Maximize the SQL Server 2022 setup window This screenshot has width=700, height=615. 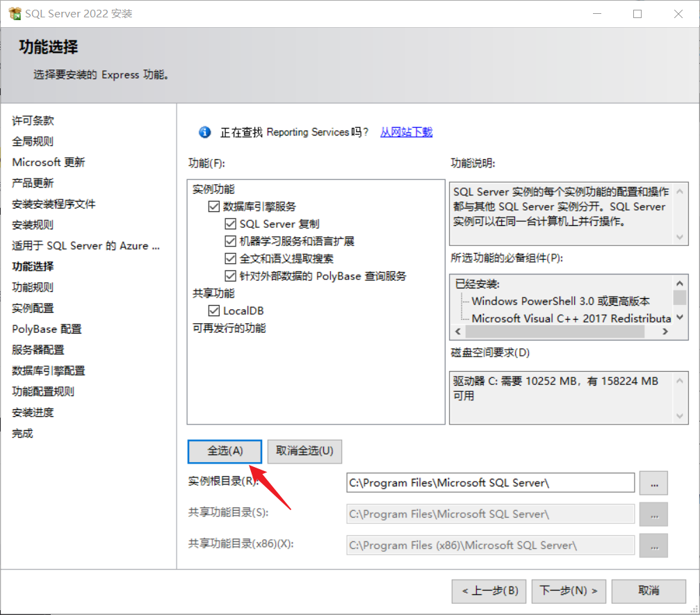click(637, 14)
